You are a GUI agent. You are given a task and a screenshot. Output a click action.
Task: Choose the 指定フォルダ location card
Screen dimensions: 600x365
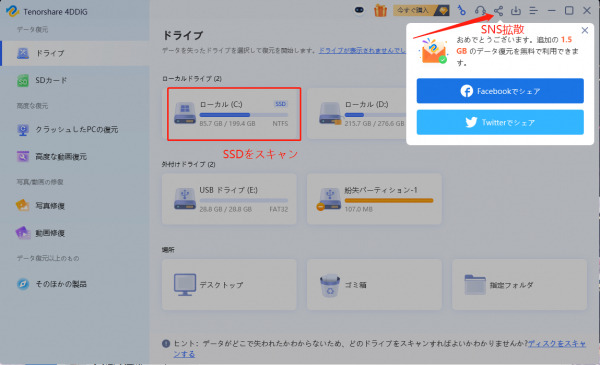click(519, 285)
